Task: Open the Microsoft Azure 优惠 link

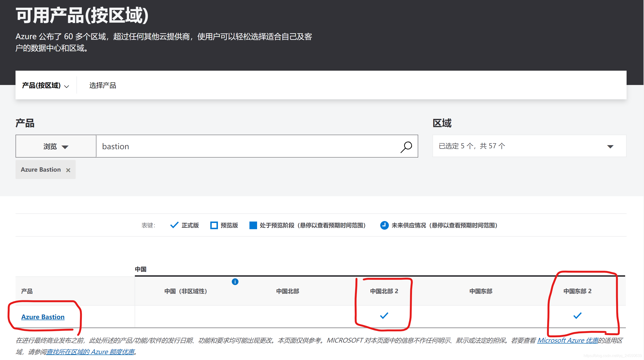Action: [568, 340]
